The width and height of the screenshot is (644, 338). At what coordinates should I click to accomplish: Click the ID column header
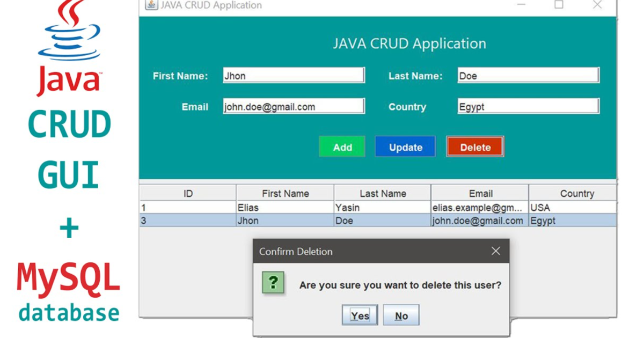tap(187, 193)
